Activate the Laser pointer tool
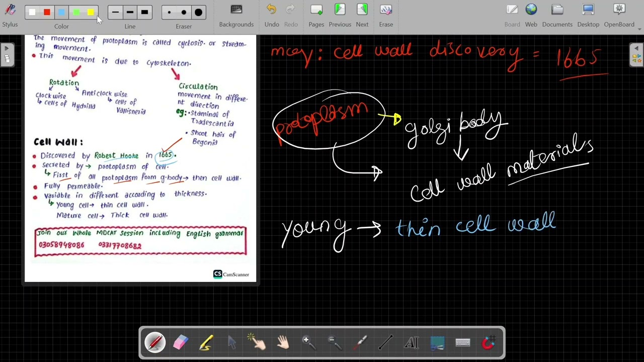Image resolution: width=644 pixels, height=362 pixels. tap(360, 343)
